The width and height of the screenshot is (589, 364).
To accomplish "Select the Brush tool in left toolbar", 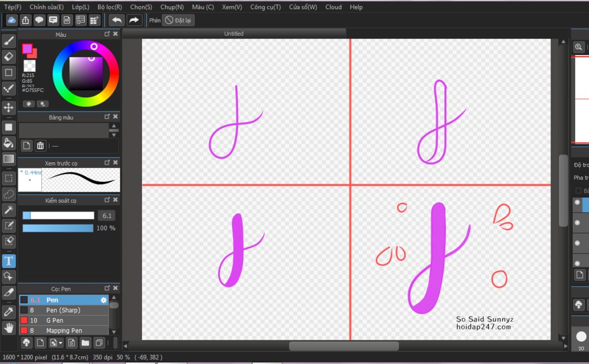I will pos(9,41).
